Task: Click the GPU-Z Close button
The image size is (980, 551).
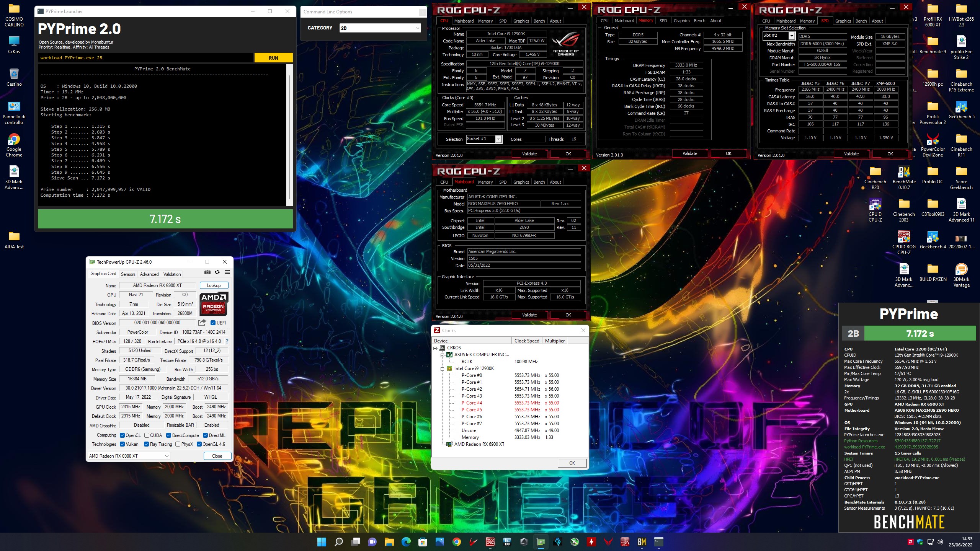Action: tap(217, 456)
